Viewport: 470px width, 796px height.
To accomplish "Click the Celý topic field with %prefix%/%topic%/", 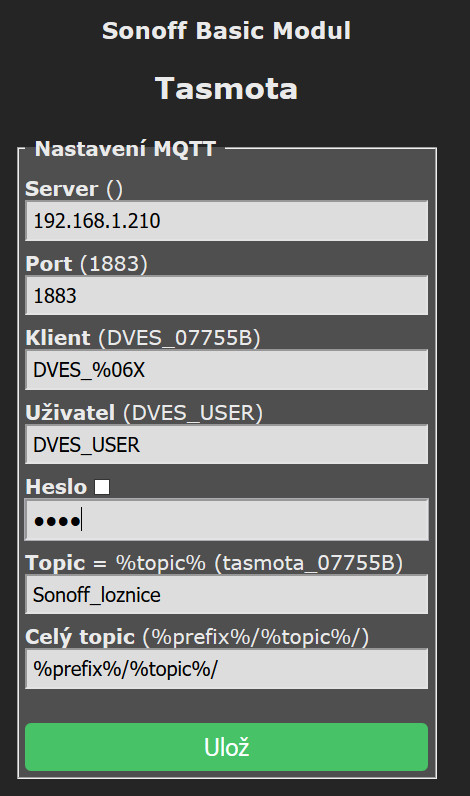I will [x=226, y=669].
